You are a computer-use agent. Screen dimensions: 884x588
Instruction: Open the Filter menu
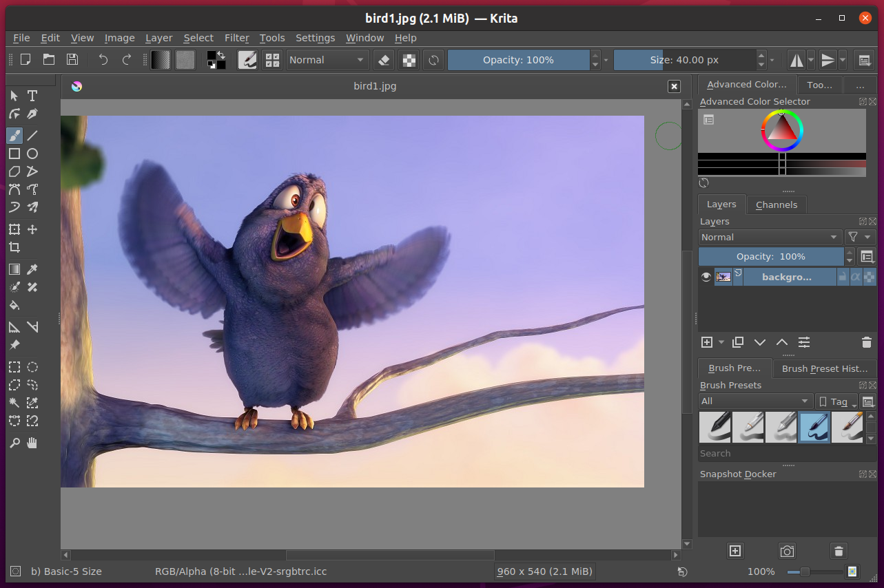pos(237,38)
